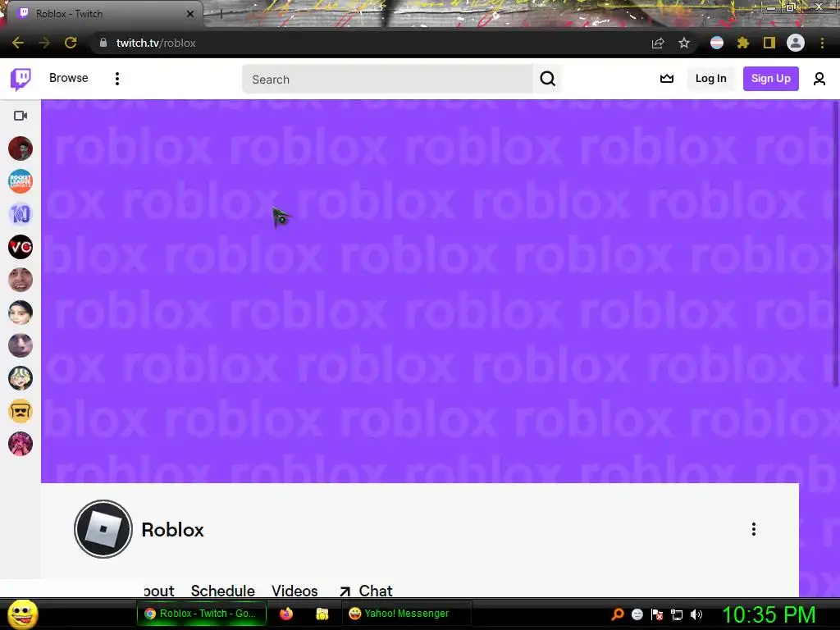This screenshot has width=840, height=630.
Task: Click the network tray icon
Action: coord(677,615)
